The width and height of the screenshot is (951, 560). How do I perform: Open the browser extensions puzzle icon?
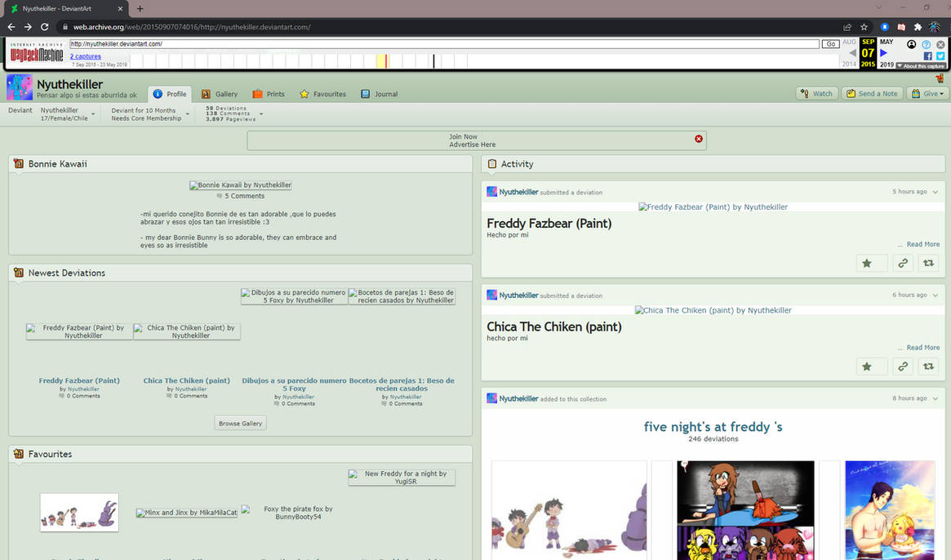click(918, 27)
